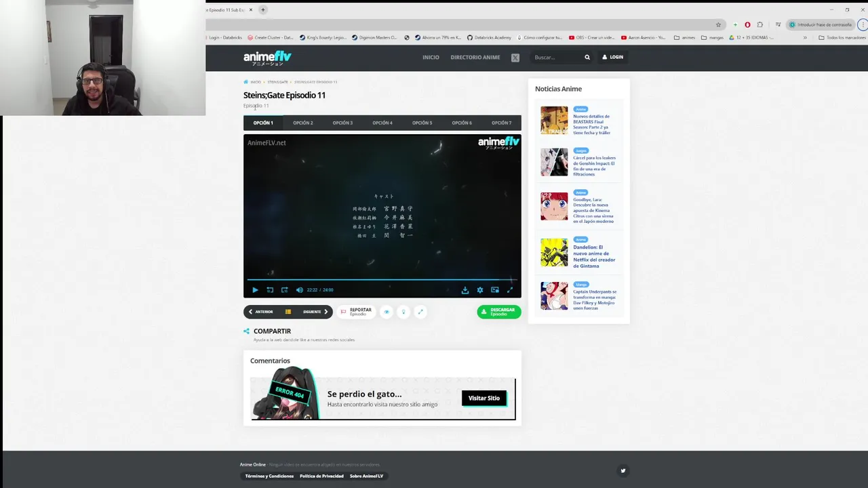Toggle the lightbulb lights-off button
Screen dimensions: 868x488
[x=403, y=312]
